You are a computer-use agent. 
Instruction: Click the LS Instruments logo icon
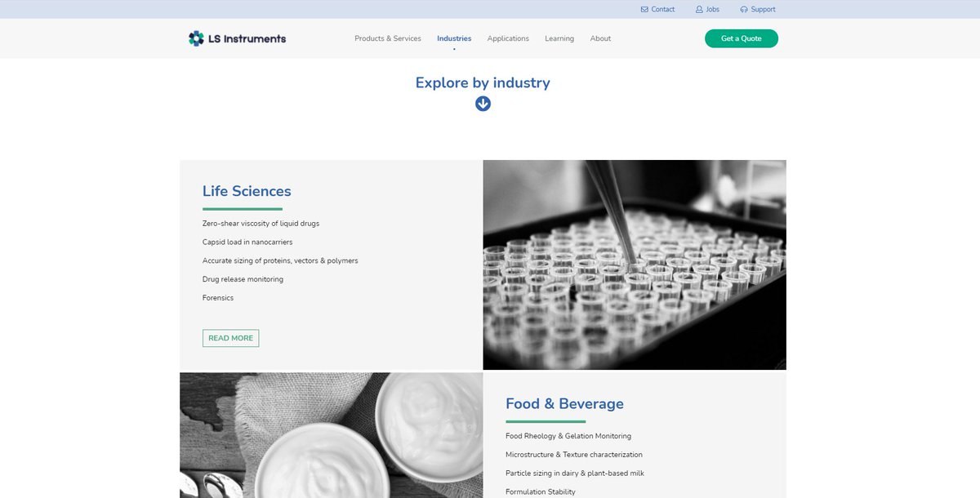[x=196, y=38]
